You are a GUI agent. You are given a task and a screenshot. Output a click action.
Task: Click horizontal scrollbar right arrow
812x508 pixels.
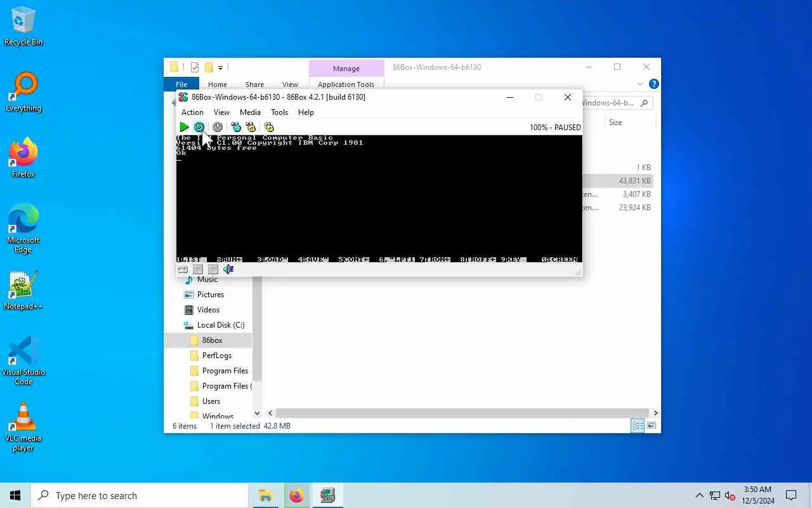point(655,413)
